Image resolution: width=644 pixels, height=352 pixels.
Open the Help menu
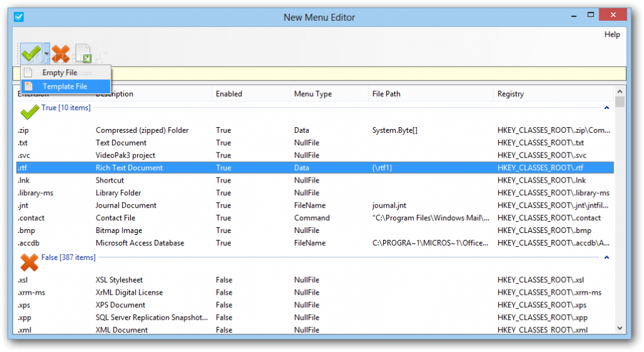[611, 35]
